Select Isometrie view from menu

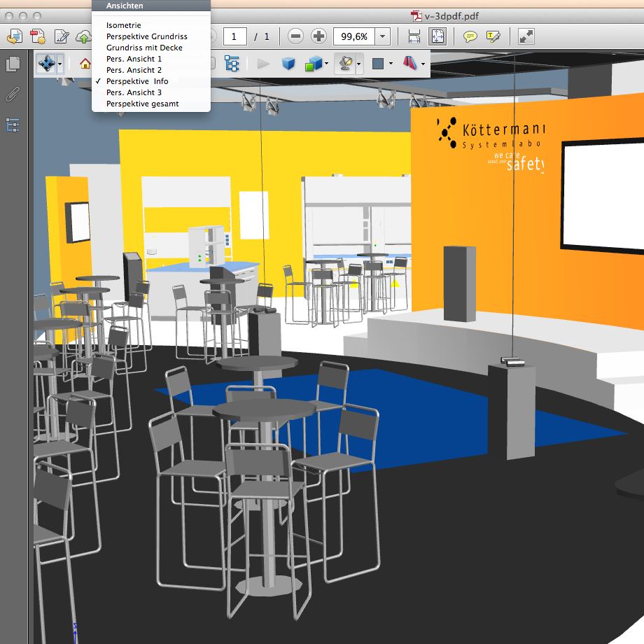(123, 25)
